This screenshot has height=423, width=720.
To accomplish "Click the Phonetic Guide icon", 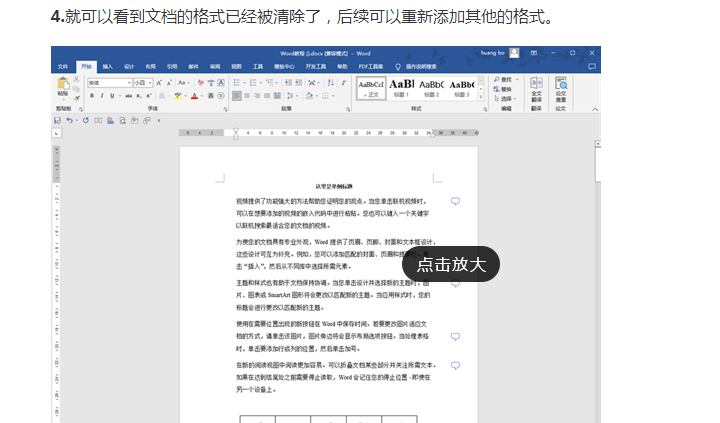I will pyautogui.click(x=211, y=83).
